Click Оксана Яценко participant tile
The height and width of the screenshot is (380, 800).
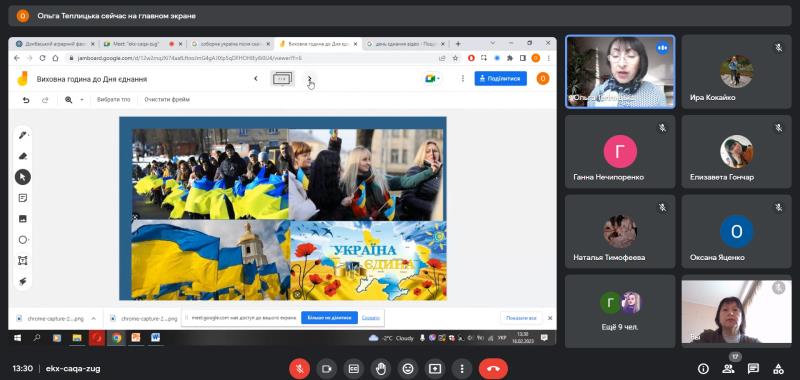click(736, 232)
